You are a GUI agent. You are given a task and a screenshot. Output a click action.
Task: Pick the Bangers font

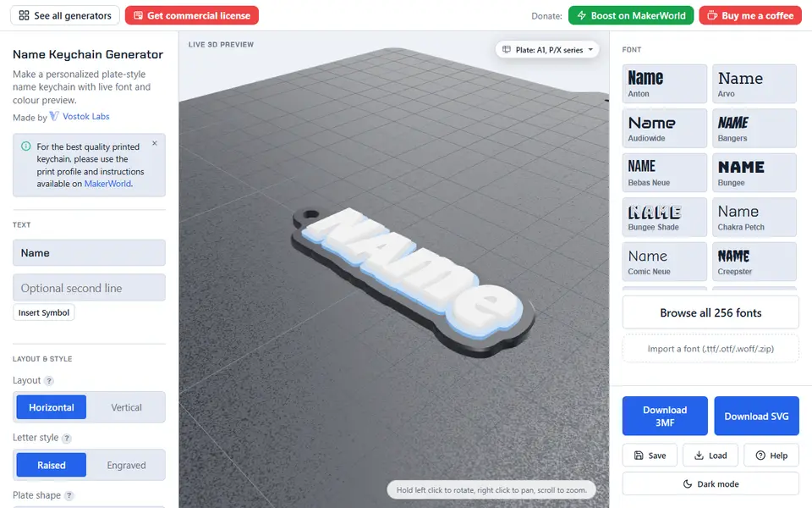pyautogui.click(x=754, y=129)
